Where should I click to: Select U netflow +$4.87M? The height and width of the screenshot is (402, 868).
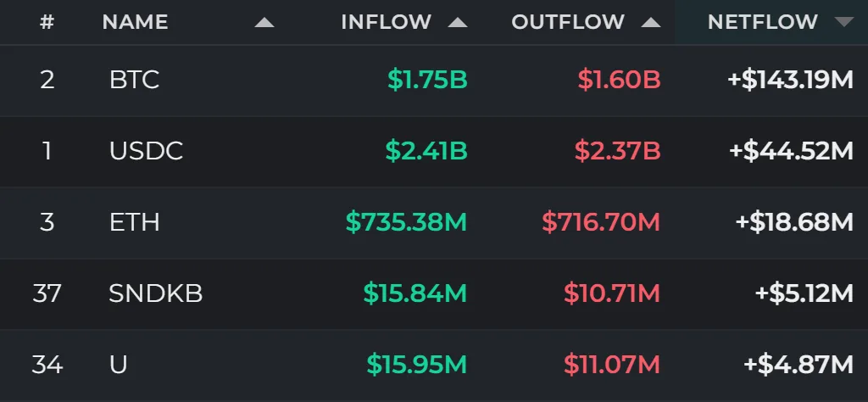tap(798, 365)
